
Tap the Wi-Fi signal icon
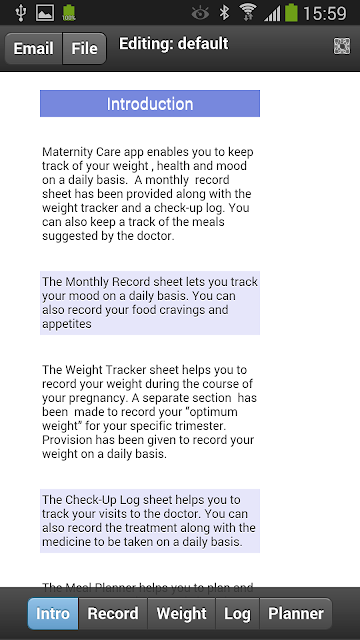coord(248,12)
